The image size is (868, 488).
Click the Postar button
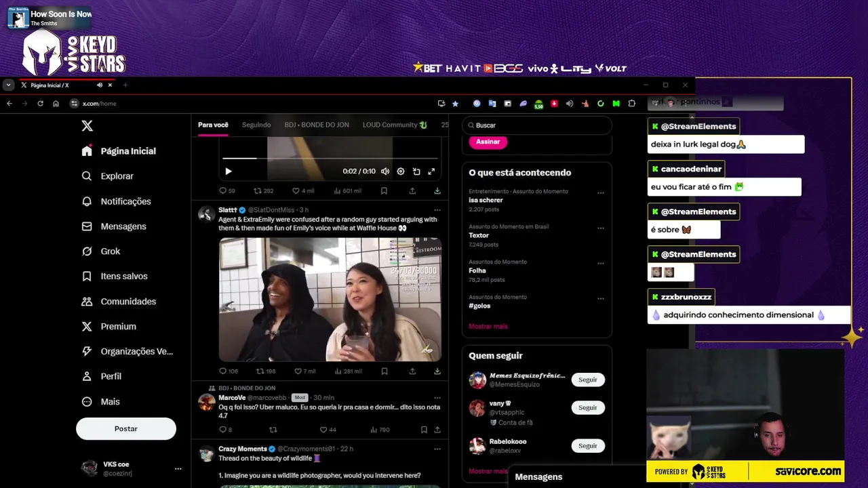[126, 428]
